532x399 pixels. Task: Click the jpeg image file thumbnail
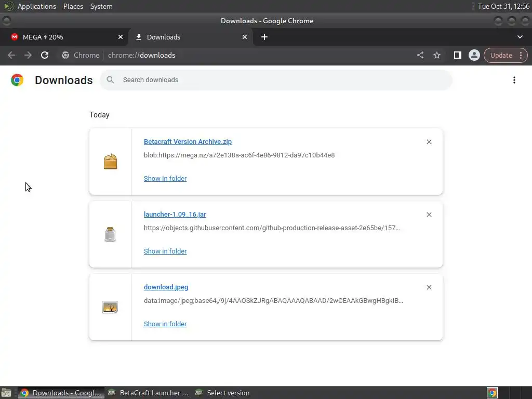110,307
